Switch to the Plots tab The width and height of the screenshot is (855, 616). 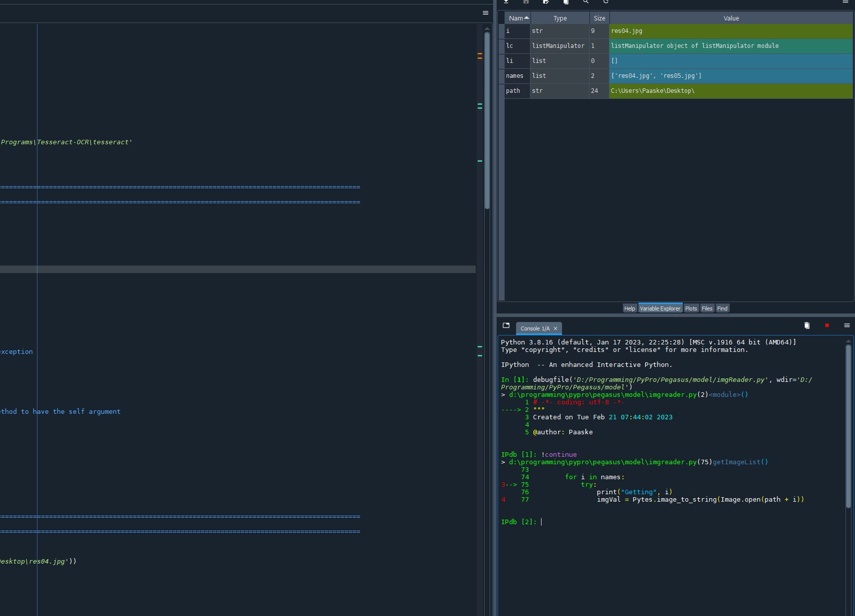(691, 308)
